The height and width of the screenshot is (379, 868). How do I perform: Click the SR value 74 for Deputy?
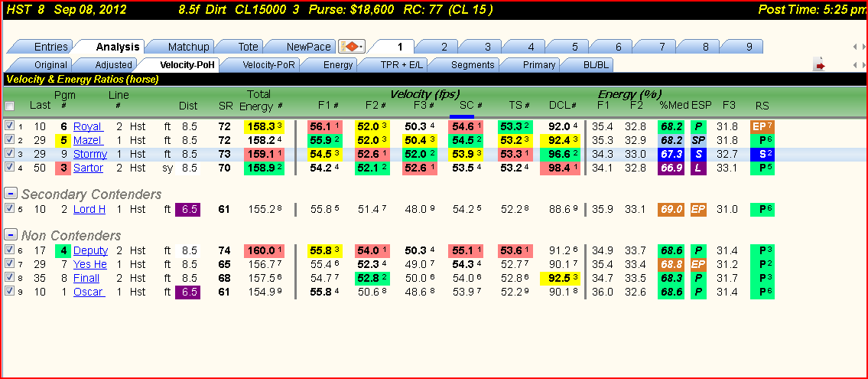(224, 250)
